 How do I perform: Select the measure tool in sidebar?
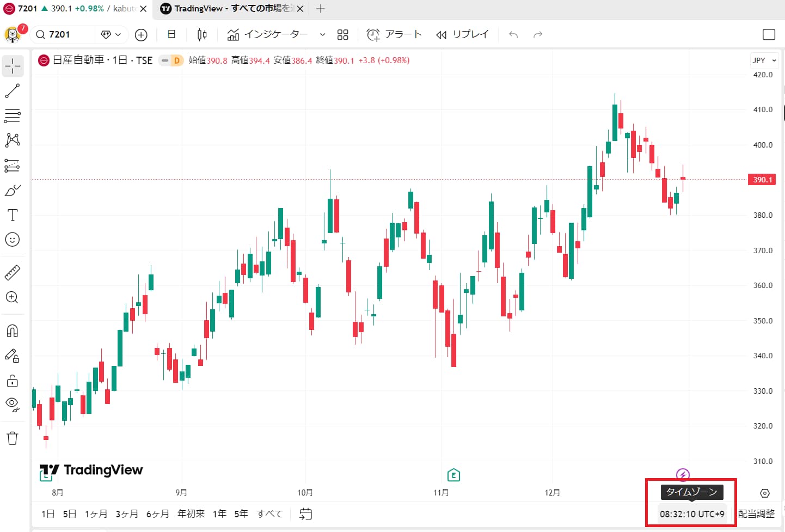pos(13,272)
